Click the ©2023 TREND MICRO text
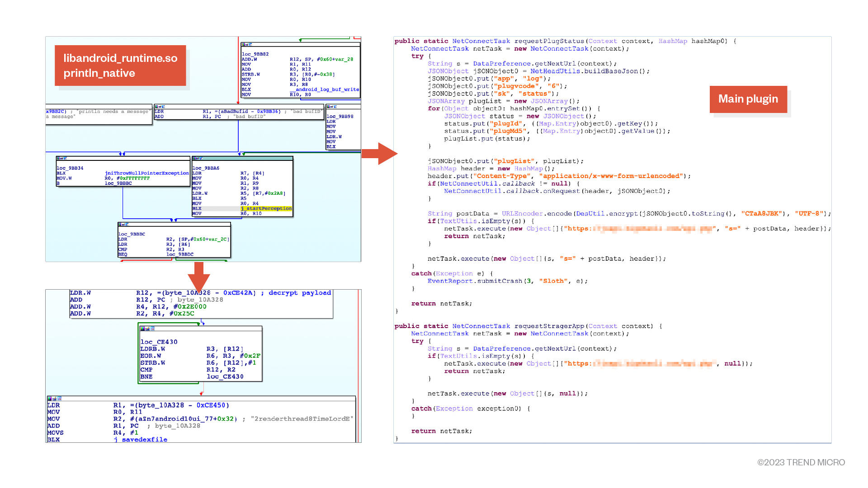The height and width of the screenshot is (488, 868). point(801,462)
